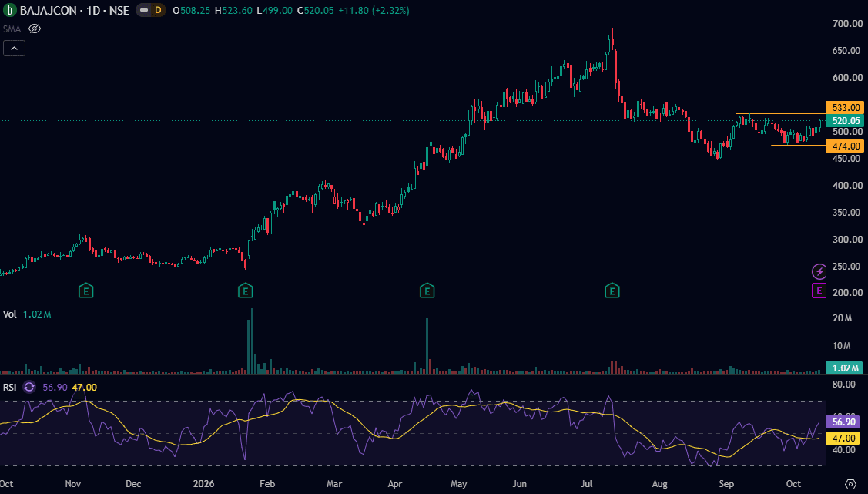Click the 250.00 price axis label
The width and height of the screenshot is (868, 494).
pos(847,267)
